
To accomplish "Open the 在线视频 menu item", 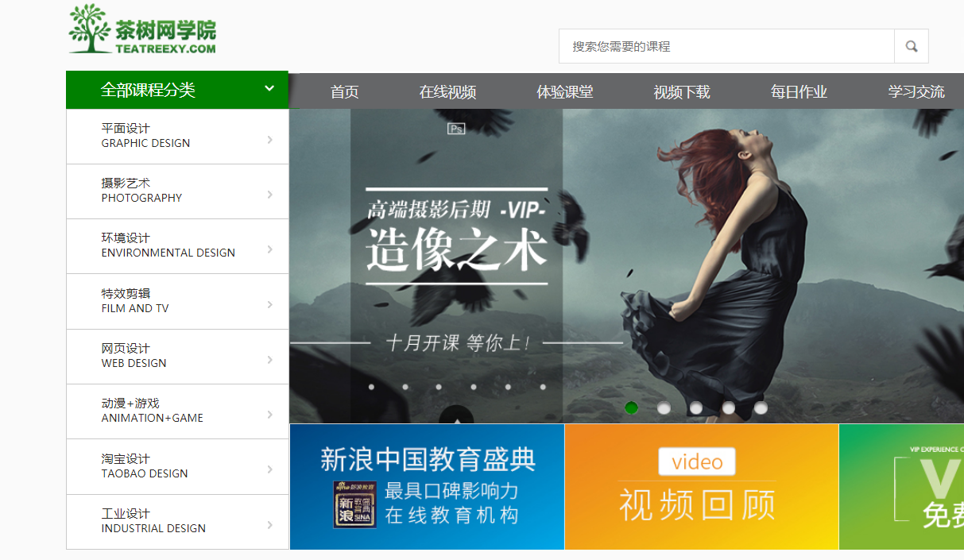I will 447,91.
